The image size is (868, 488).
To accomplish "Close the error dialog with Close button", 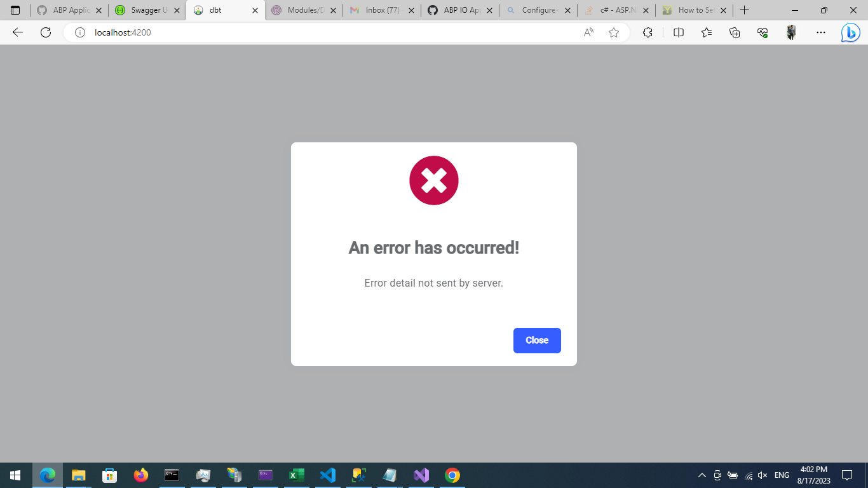I will click(537, 341).
